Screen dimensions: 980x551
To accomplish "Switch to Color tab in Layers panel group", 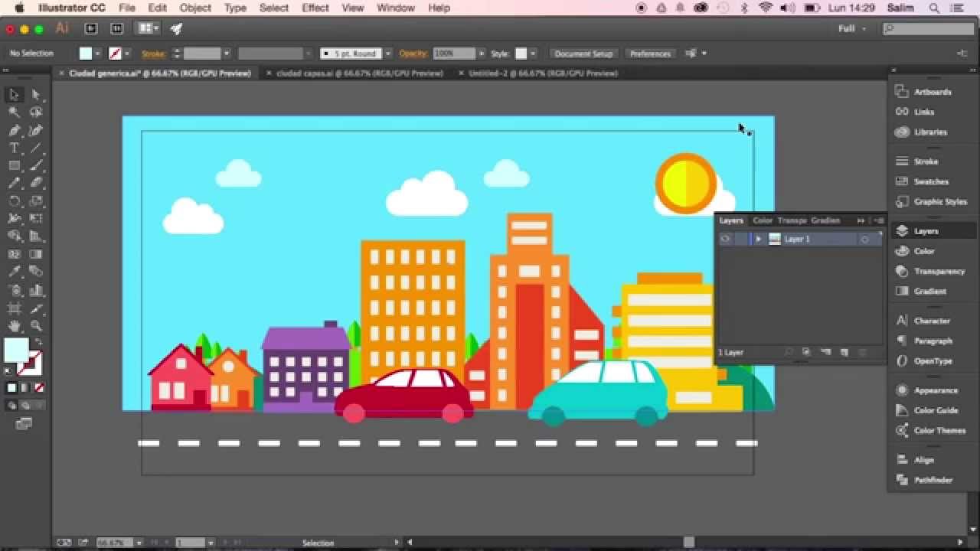I will tap(763, 220).
